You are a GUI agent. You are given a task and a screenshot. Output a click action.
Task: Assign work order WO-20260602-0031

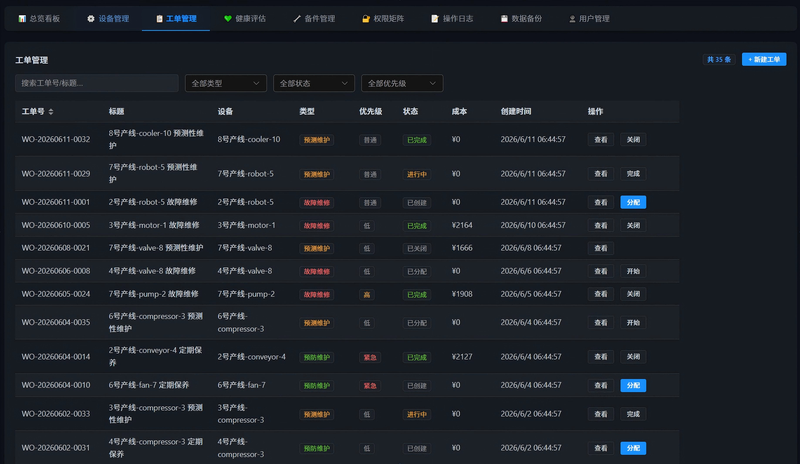tap(633, 449)
